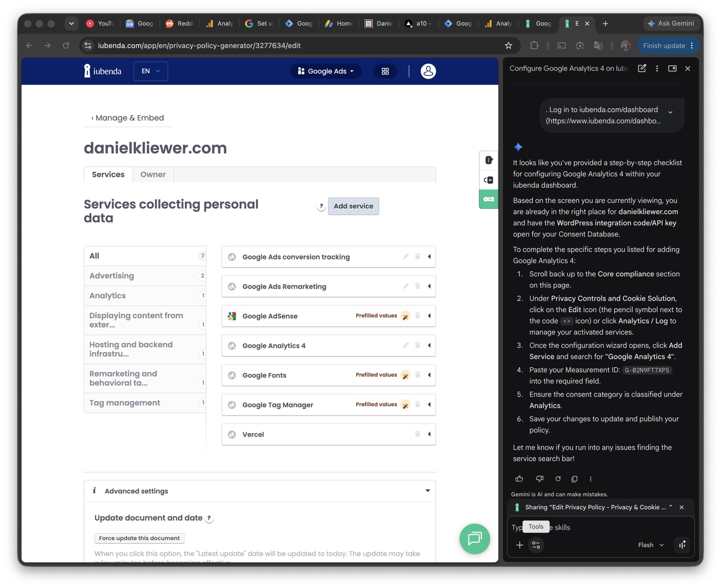Click the Add service button
Screen dimensions: 721x588
[353, 206]
